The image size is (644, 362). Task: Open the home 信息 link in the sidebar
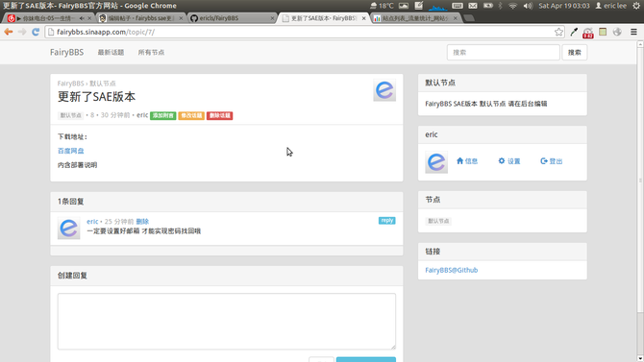pyautogui.click(x=467, y=161)
